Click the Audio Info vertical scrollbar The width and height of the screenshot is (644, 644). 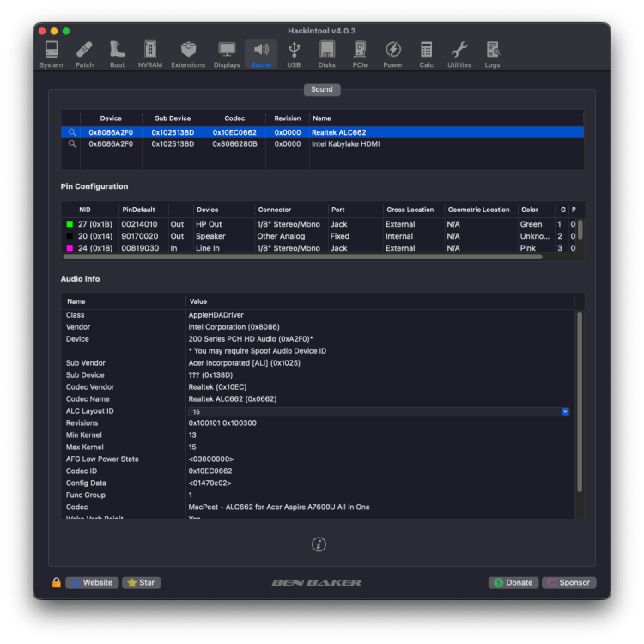coord(580,402)
